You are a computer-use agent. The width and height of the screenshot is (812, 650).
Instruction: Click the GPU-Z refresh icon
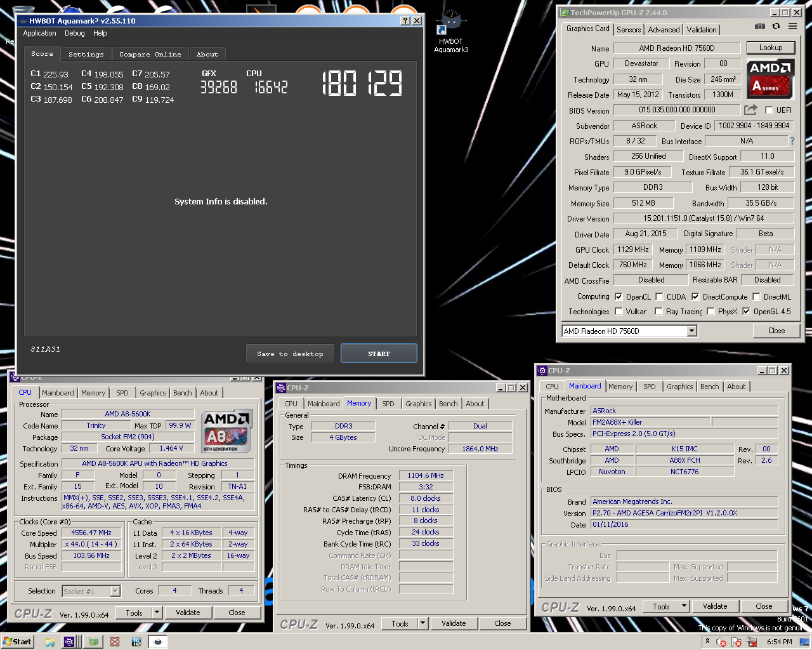point(776,26)
